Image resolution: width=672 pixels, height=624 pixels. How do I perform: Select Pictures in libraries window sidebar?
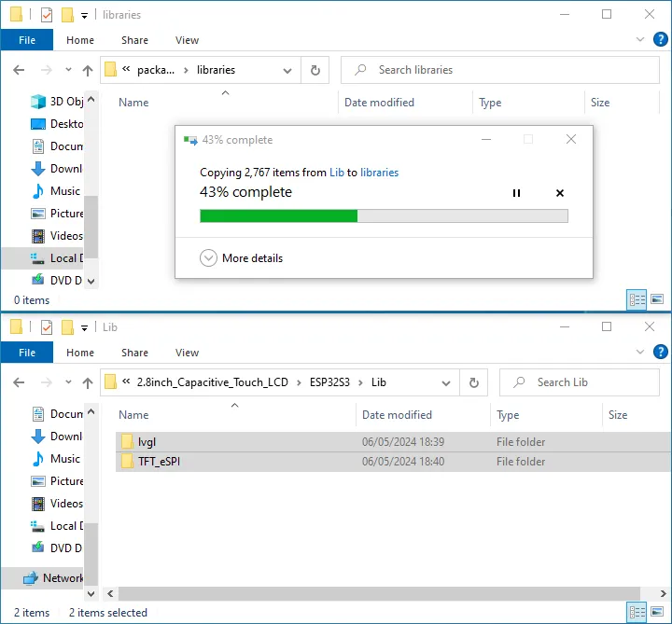pos(57,214)
